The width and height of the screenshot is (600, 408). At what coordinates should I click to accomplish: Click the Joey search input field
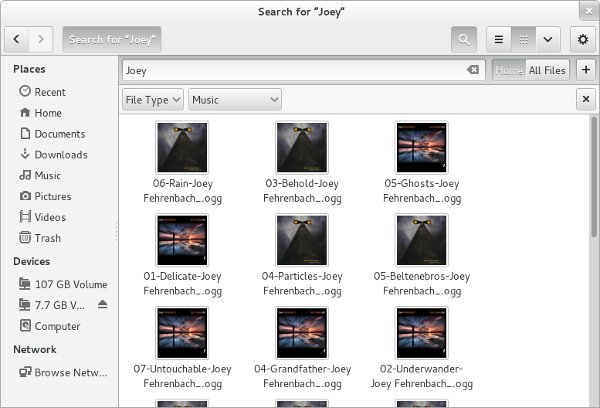pos(303,70)
